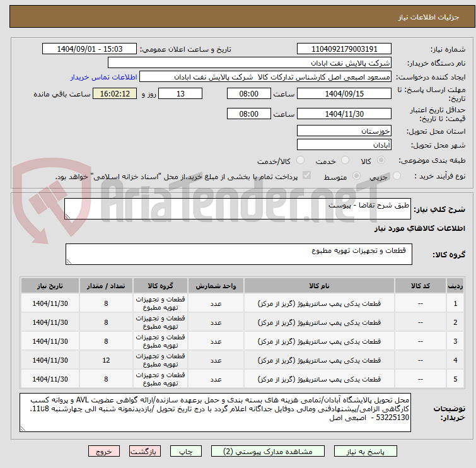Click the province field خوزستان
This screenshot has width=476, height=468.
click(x=344, y=131)
